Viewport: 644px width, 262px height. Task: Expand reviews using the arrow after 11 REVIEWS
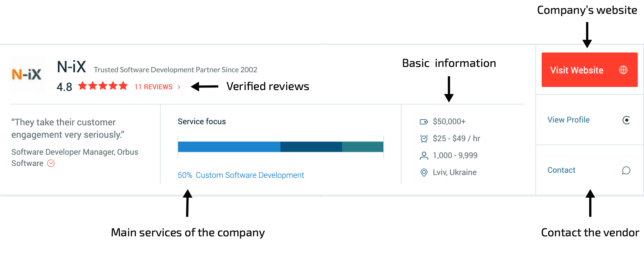click(x=179, y=87)
